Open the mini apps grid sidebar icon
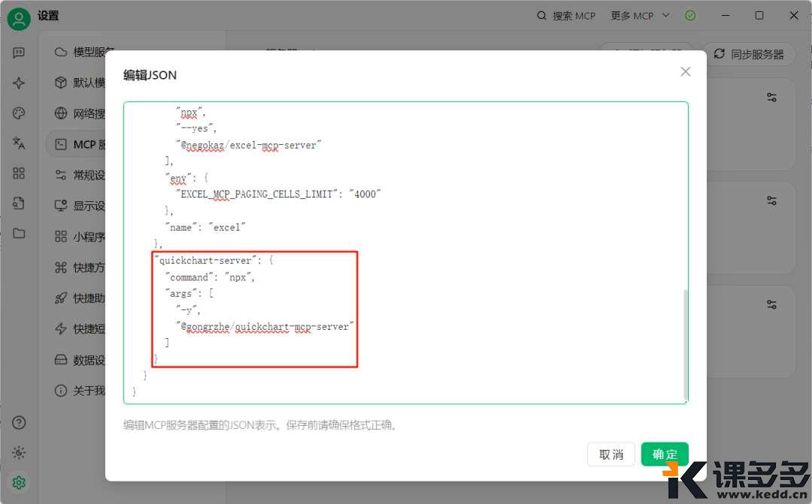Viewport: 812px width, 504px height. click(19, 174)
